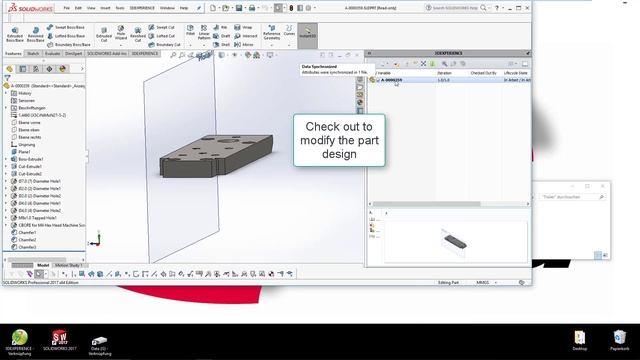Open the Tools menu

[x=120, y=8]
